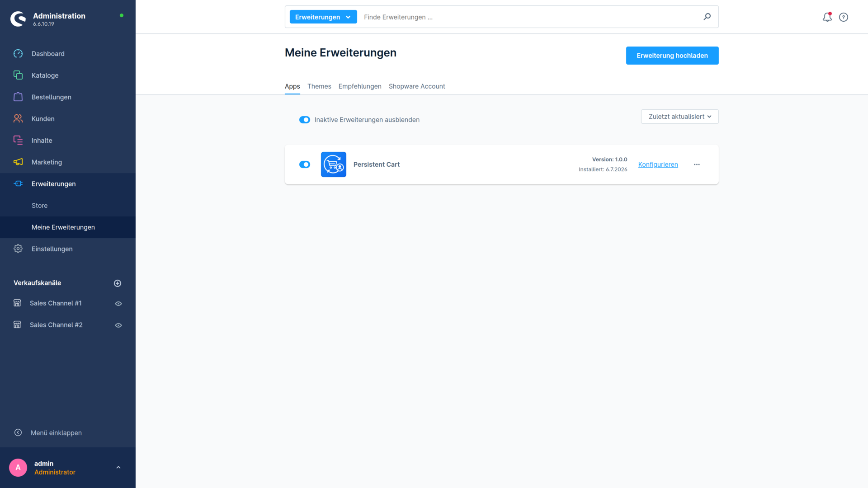
Task: Expand the admin user menu chevron
Action: coord(118,467)
